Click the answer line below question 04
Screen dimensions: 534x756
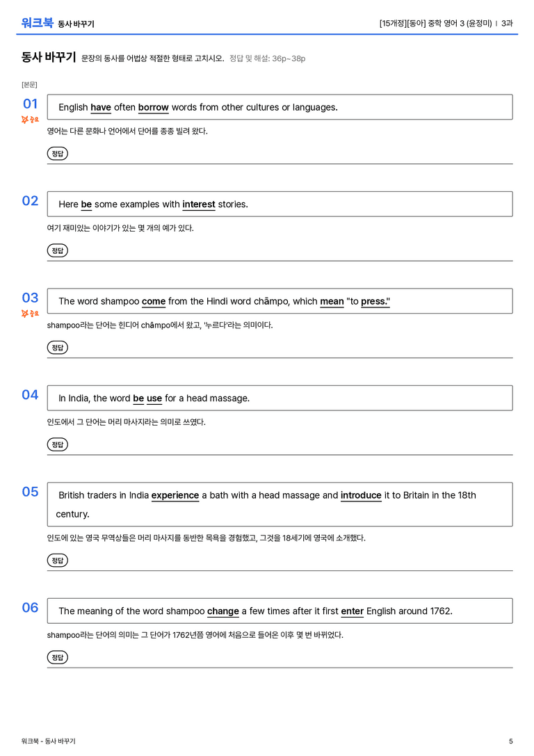coord(280,455)
